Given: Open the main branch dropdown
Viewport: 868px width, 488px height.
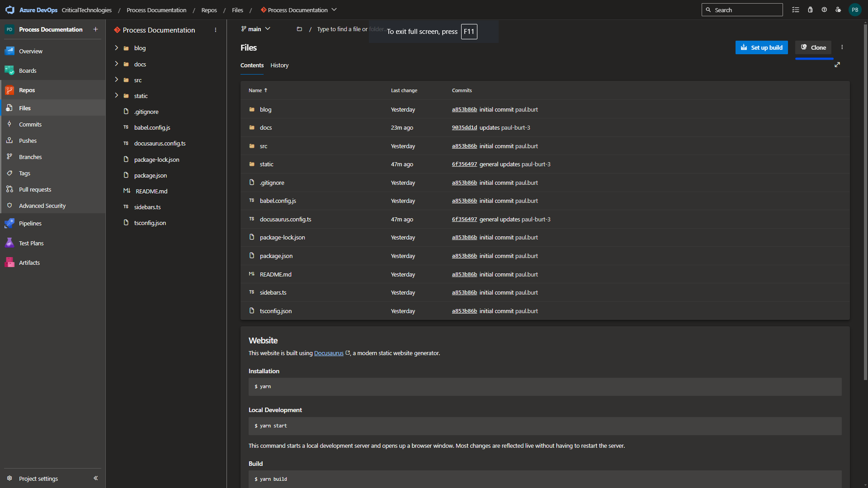Looking at the screenshot, I should coord(256,29).
